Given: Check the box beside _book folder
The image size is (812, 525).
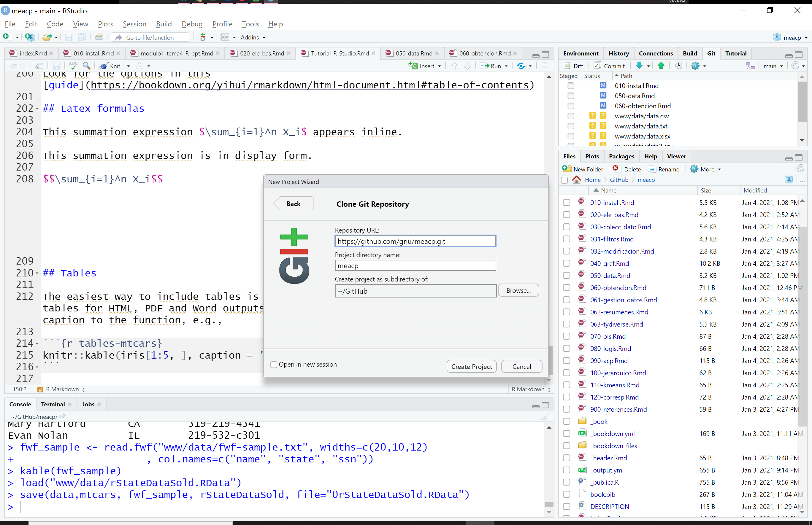Looking at the screenshot, I should click(x=567, y=421).
